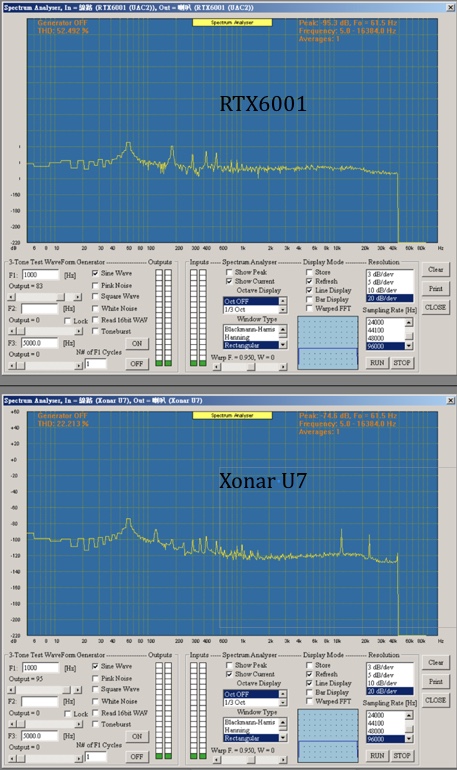The image size is (457, 770).
Task: Click Warp slider right arrow in Xonar U7 window
Action: click(x=283, y=760)
